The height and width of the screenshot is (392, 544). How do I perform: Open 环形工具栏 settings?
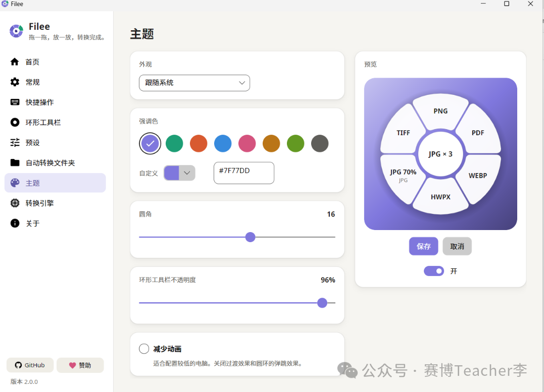(x=55, y=123)
